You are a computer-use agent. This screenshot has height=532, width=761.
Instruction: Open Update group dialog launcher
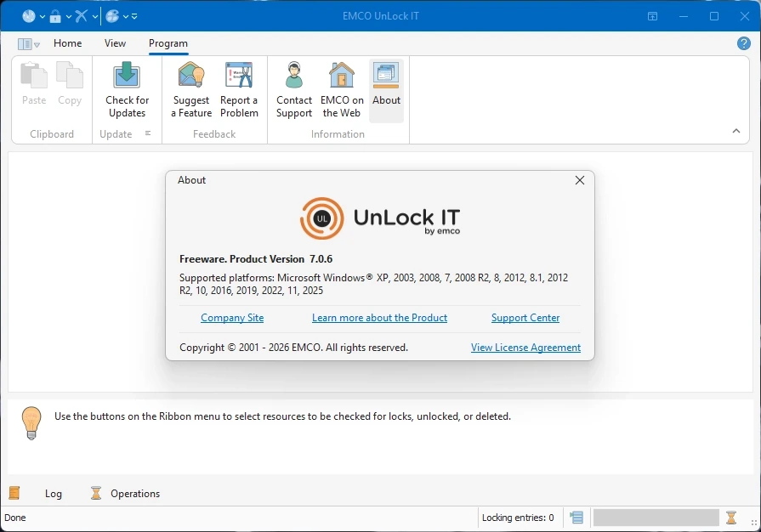point(148,133)
